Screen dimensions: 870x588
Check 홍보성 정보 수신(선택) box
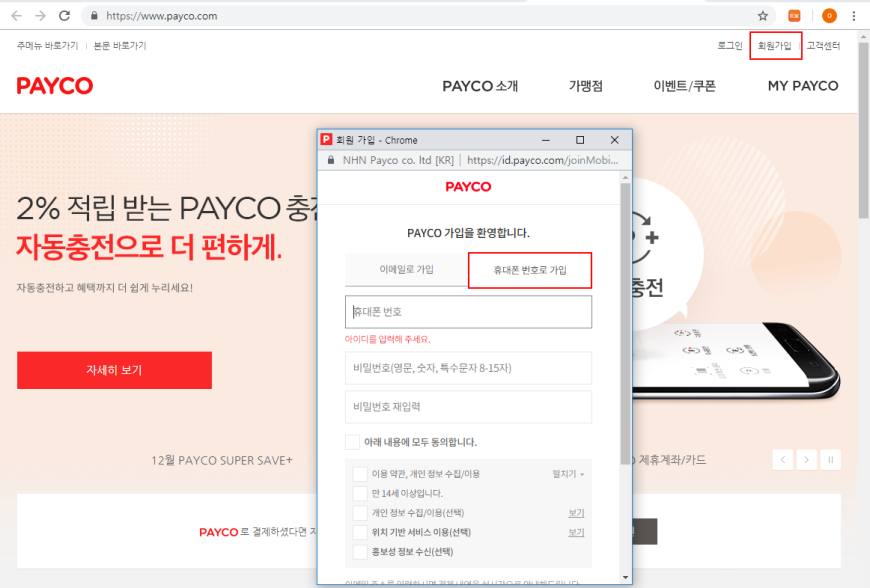360,551
